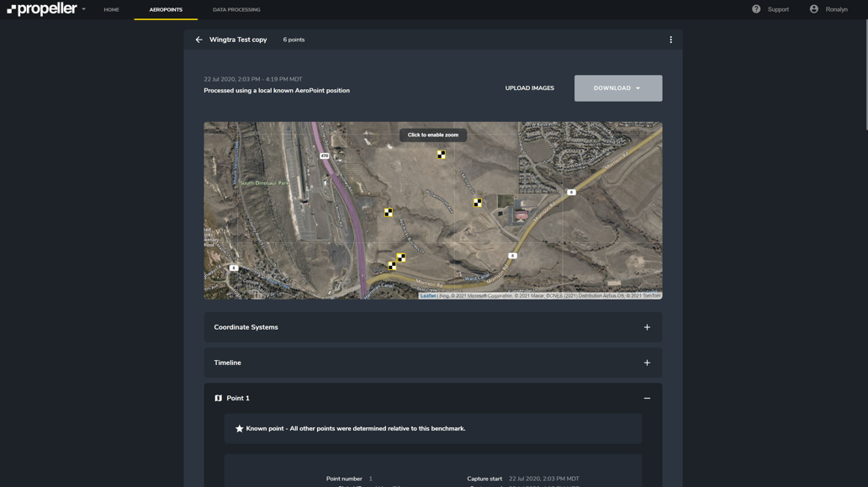The height and width of the screenshot is (487, 868).
Task: Click the page vertical scrollbar
Action: point(865,74)
